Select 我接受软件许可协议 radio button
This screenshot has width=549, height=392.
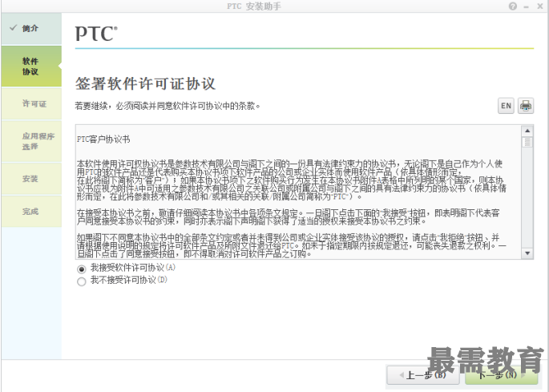tap(81, 269)
